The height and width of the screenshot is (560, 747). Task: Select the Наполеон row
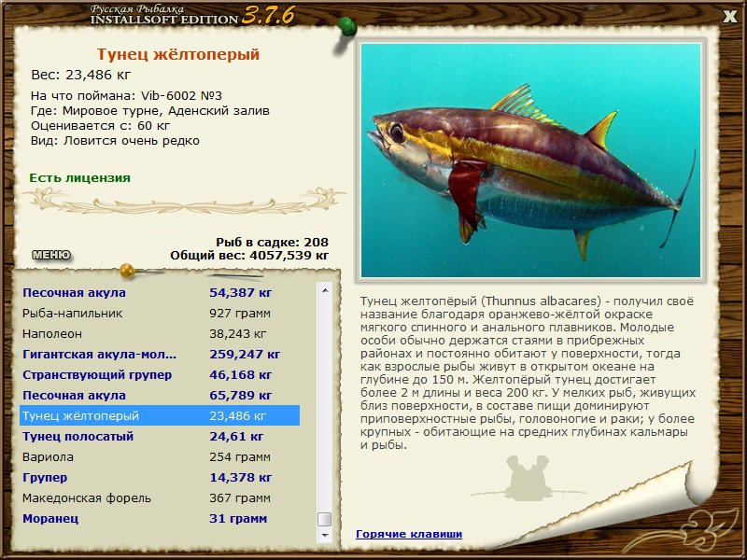point(160,334)
